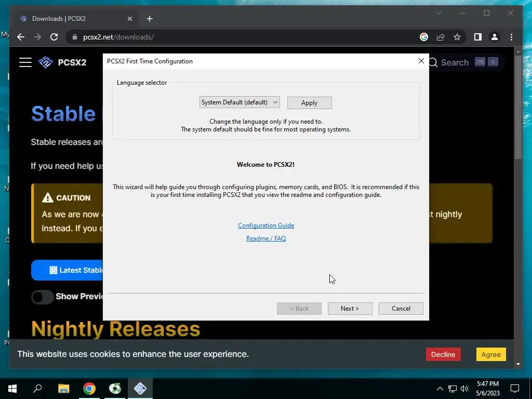Close the PCSX2 First Time Configuration dialog

[421, 61]
